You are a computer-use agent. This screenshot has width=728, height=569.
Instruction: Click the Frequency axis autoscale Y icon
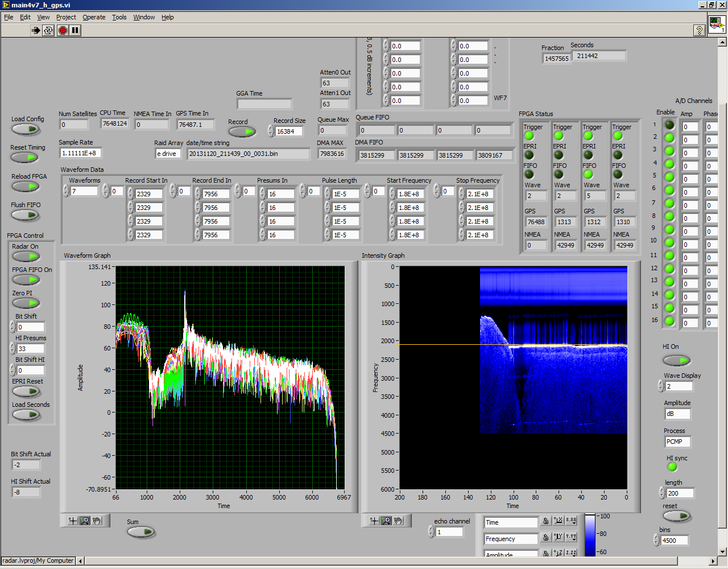(x=558, y=537)
